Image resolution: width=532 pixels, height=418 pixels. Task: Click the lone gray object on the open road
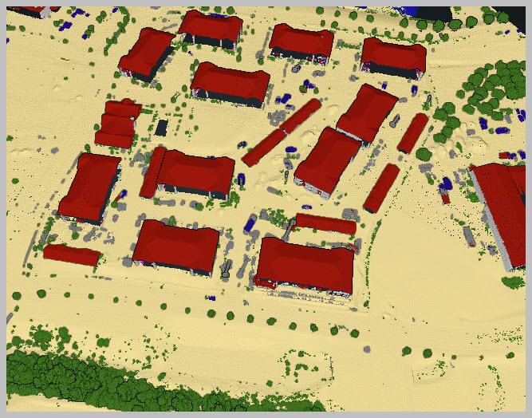(x=366, y=349)
